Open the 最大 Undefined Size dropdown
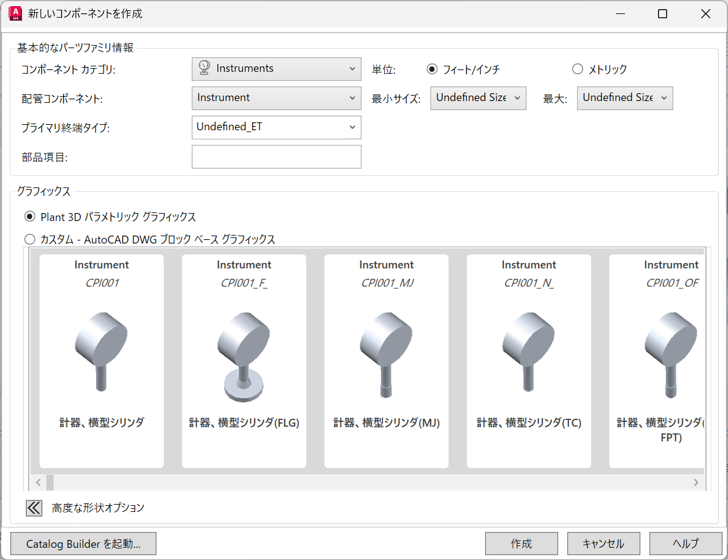The width and height of the screenshot is (728, 560). (x=625, y=98)
